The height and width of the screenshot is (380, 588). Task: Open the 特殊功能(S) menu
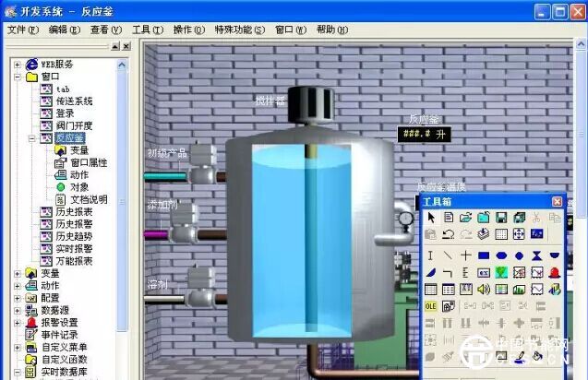(x=236, y=30)
